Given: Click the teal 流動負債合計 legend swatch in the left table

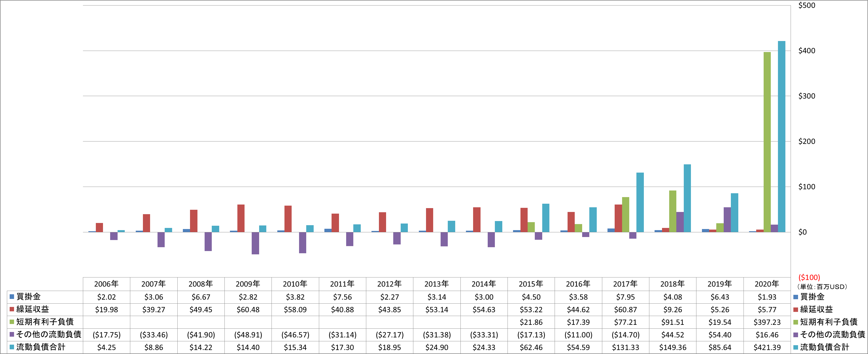Looking at the screenshot, I should 12,347.
